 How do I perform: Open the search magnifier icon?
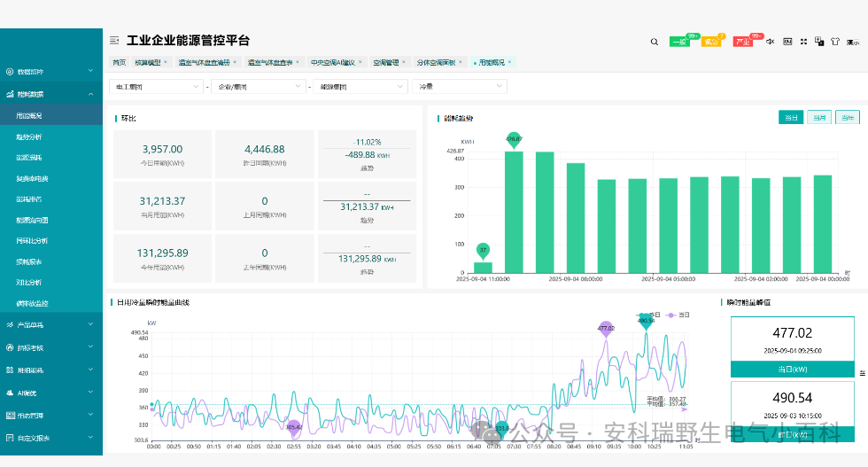(655, 43)
